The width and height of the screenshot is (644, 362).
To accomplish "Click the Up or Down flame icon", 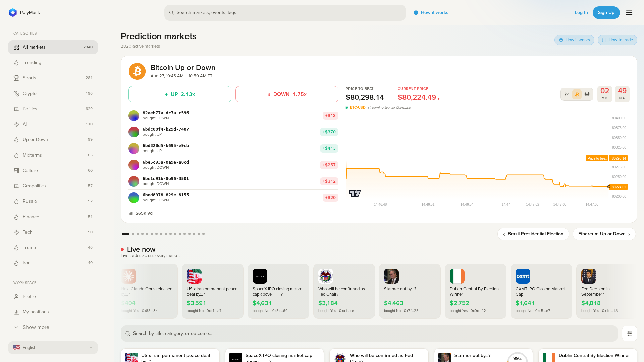I will [16, 140].
